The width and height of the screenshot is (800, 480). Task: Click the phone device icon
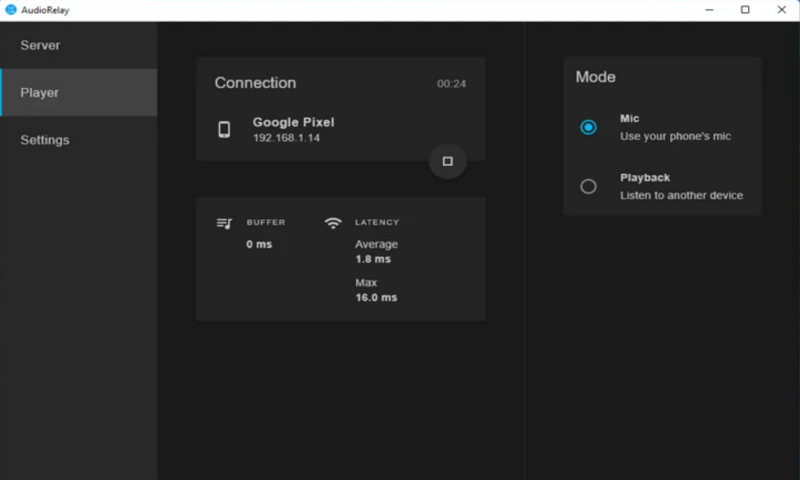click(224, 129)
